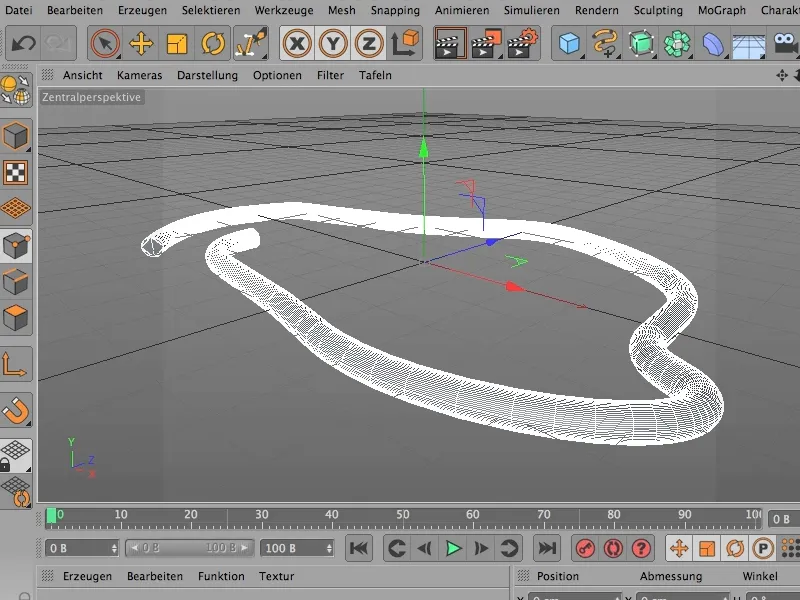Jump to animation start
Viewport: 800px width, 600px height.
[x=359, y=548]
